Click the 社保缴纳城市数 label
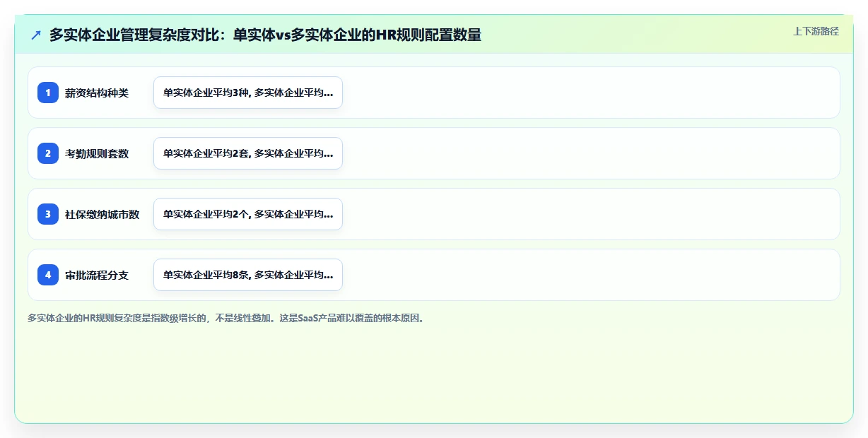Image resolution: width=868 pixels, height=438 pixels. click(102, 214)
